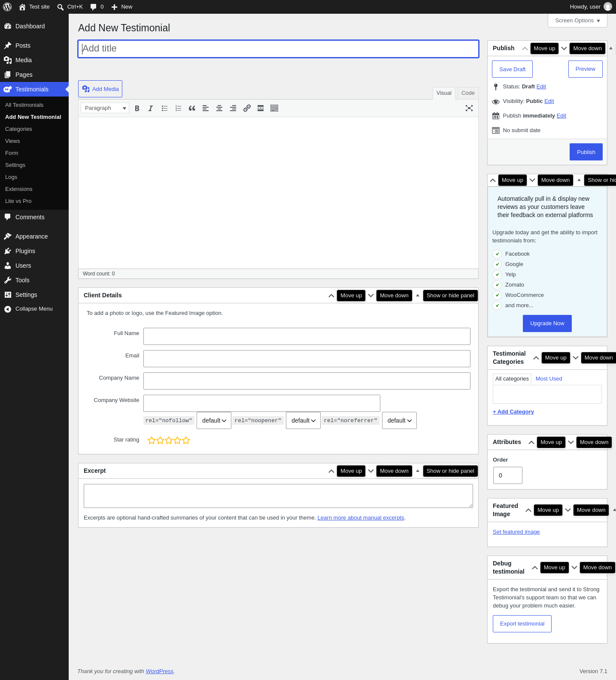Viewport: 616px width, 680px height.
Task: Align text left
Action: click(206, 108)
